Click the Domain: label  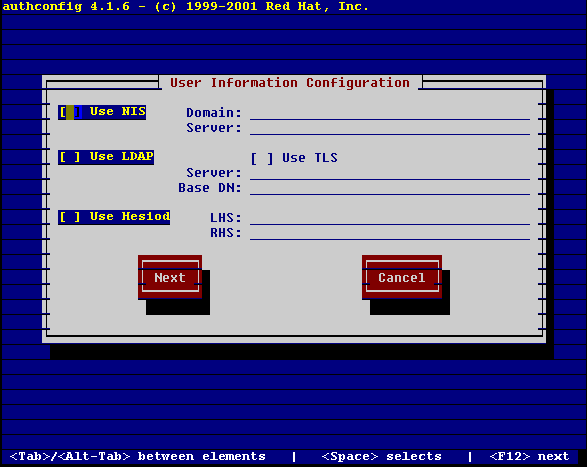(214, 113)
